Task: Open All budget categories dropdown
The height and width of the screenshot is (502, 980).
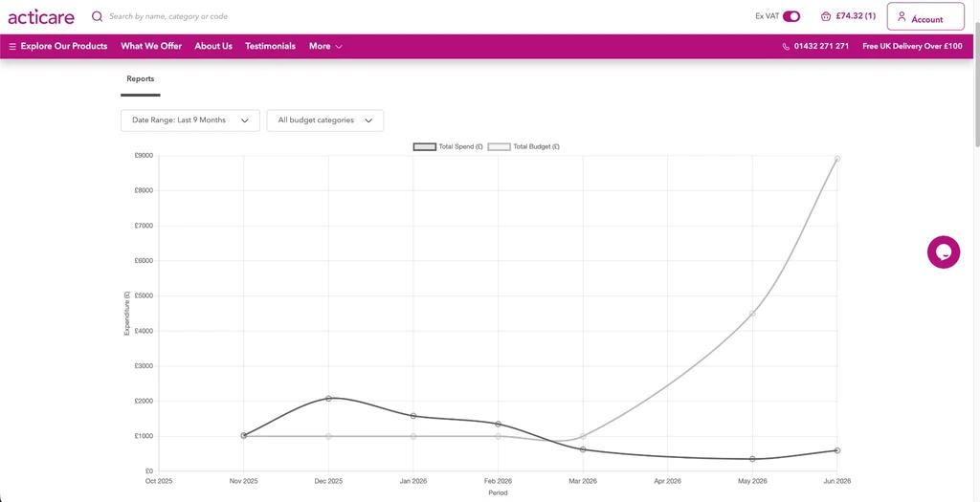Action: click(x=325, y=120)
